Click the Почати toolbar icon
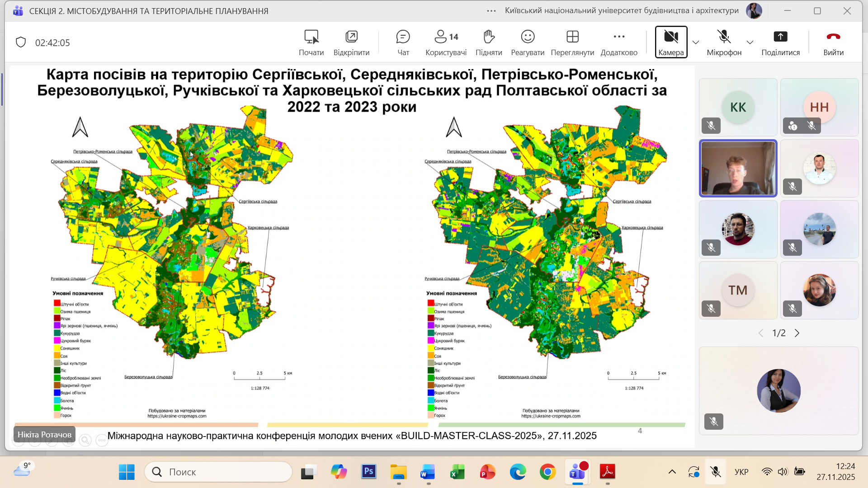The width and height of the screenshot is (868, 488). click(x=311, y=43)
